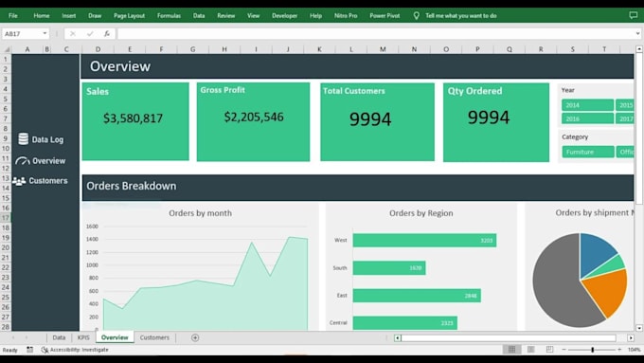Open the Name Box dropdown arrow
Viewport: 644px width, 363px height.
tap(45, 33)
